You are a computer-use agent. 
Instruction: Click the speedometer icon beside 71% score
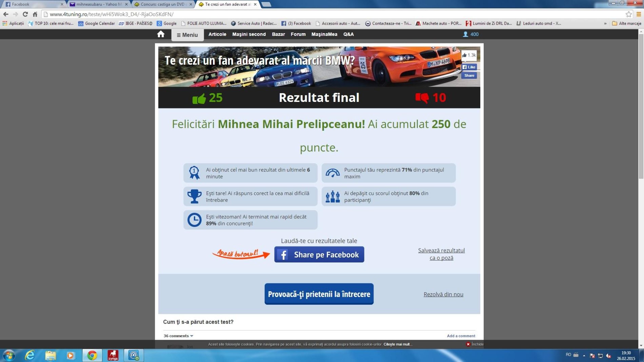point(333,173)
